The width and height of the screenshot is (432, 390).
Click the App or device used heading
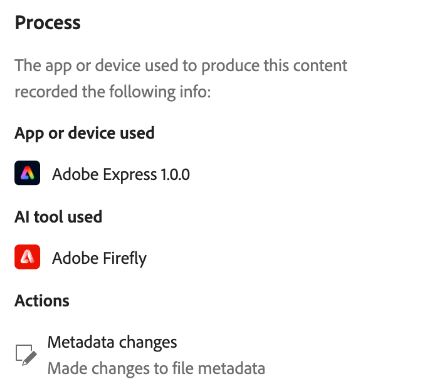84,133
